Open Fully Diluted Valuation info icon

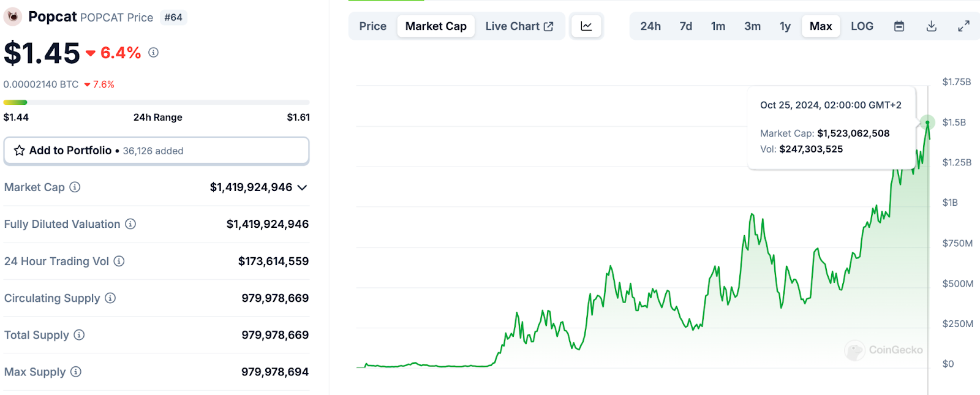[x=130, y=224]
